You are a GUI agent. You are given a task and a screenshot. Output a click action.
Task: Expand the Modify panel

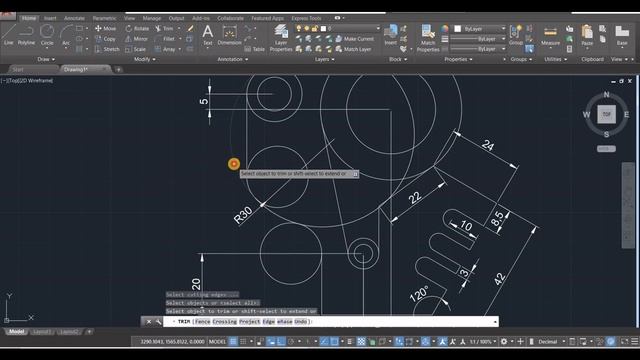click(144, 59)
